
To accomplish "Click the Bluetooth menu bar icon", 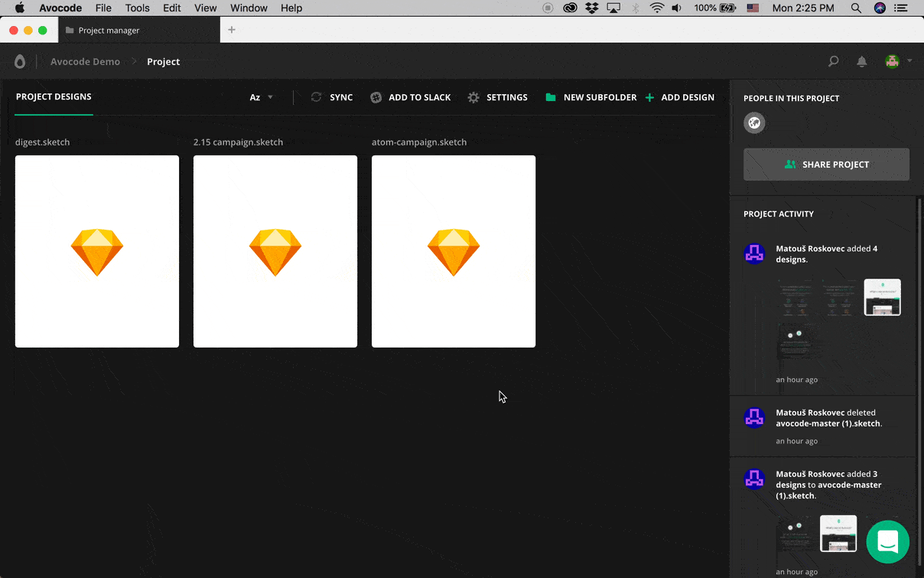I will tap(636, 8).
